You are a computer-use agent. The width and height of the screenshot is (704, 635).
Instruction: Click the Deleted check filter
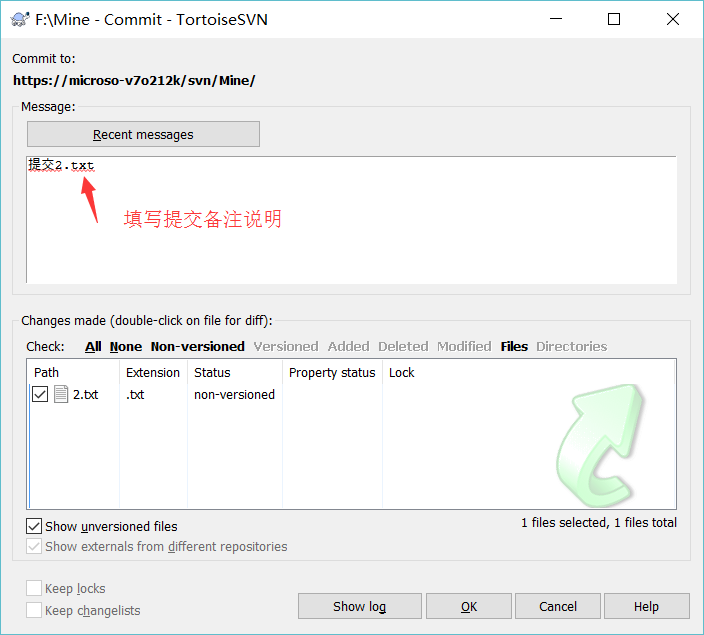[403, 346]
